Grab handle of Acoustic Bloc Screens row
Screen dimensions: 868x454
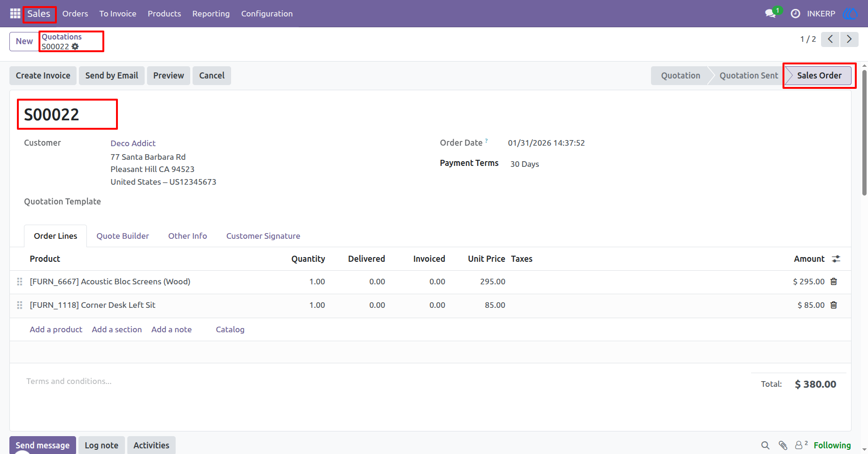pyautogui.click(x=20, y=282)
